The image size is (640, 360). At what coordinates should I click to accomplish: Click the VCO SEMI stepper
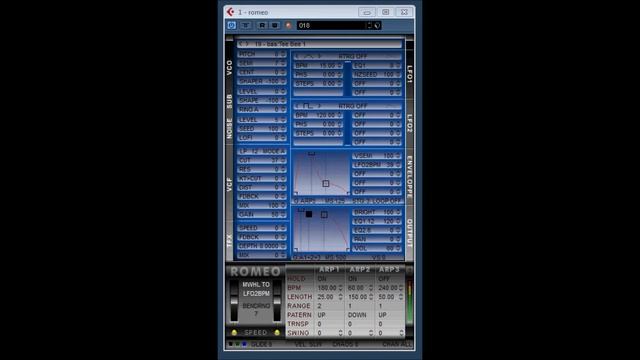pos(282,63)
